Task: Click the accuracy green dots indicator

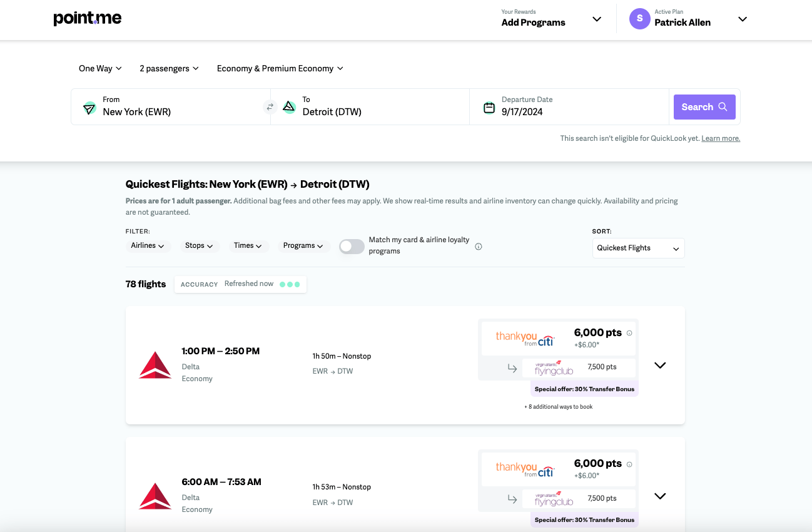Action: [x=290, y=284]
